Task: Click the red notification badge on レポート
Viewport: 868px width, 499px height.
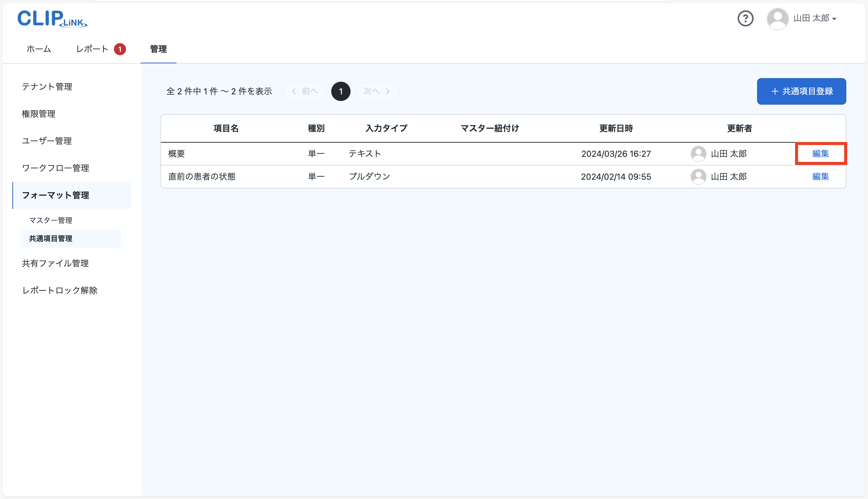Action: coord(120,49)
